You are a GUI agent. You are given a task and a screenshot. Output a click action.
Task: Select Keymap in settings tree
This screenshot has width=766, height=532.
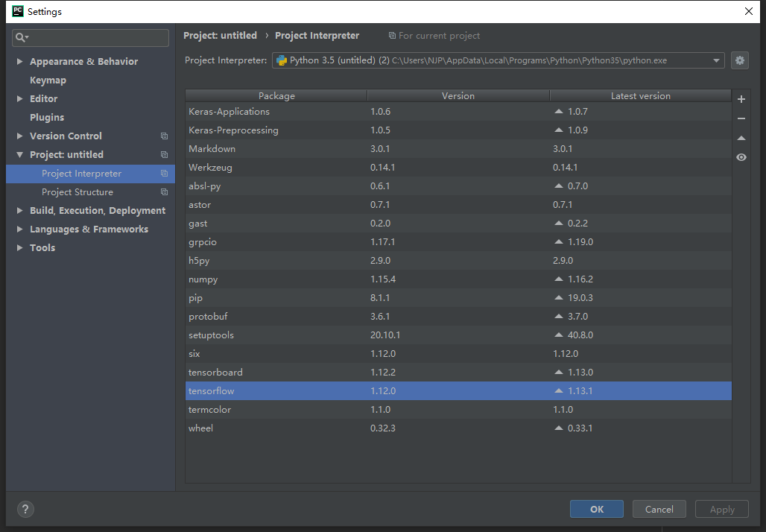[x=48, y=80]
